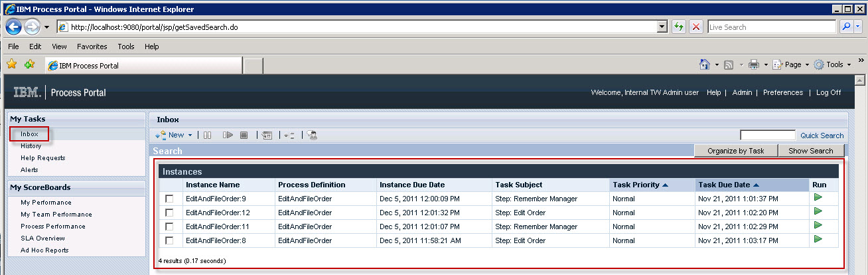Click the Pause instance toolbar icon
The width and height of the screenshot is (868, 275).
point(208,135)
